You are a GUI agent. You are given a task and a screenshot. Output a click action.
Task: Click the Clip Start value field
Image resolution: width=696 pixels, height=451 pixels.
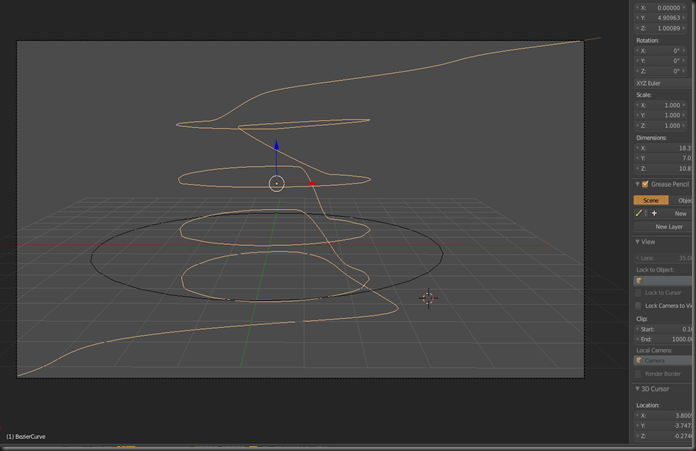pyautogui.click(x=664, y=329)
